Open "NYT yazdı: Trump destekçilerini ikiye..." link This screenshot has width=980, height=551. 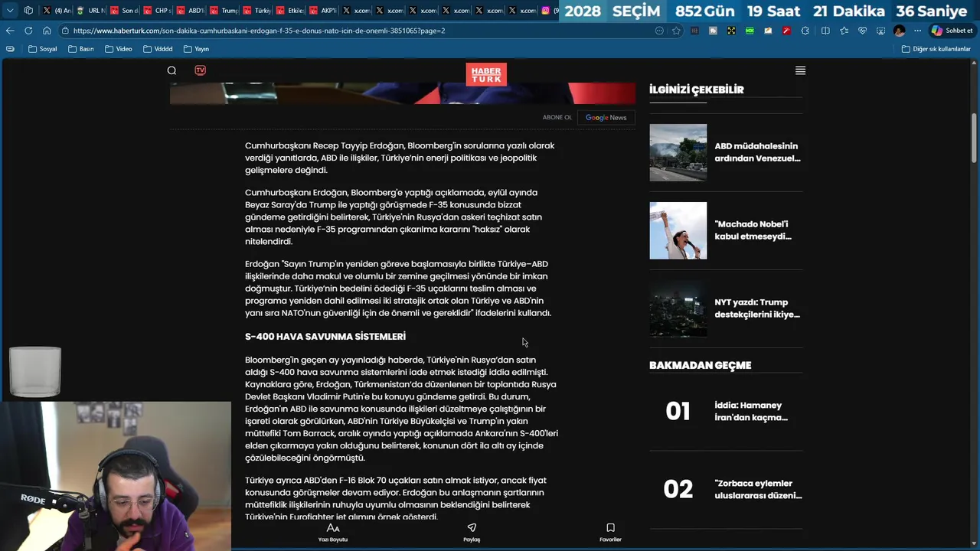click(x=758, y=308)
